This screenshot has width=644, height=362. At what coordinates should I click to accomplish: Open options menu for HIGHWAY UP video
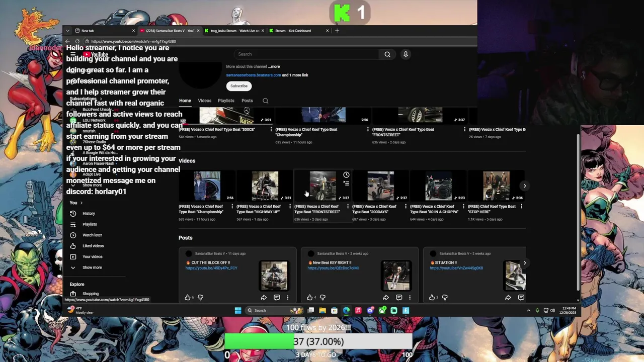[290, 206]
